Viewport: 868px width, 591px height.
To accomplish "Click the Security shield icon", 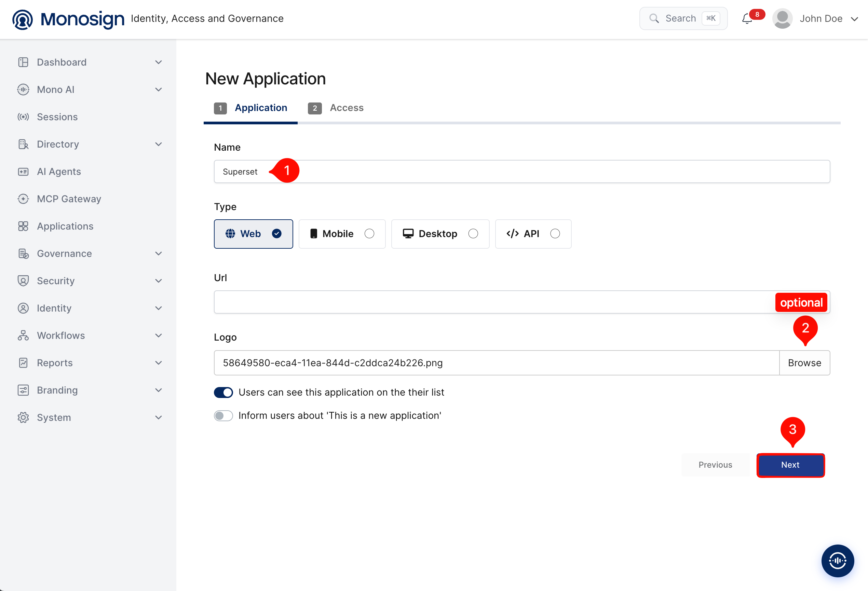I will tap(23, 281).
